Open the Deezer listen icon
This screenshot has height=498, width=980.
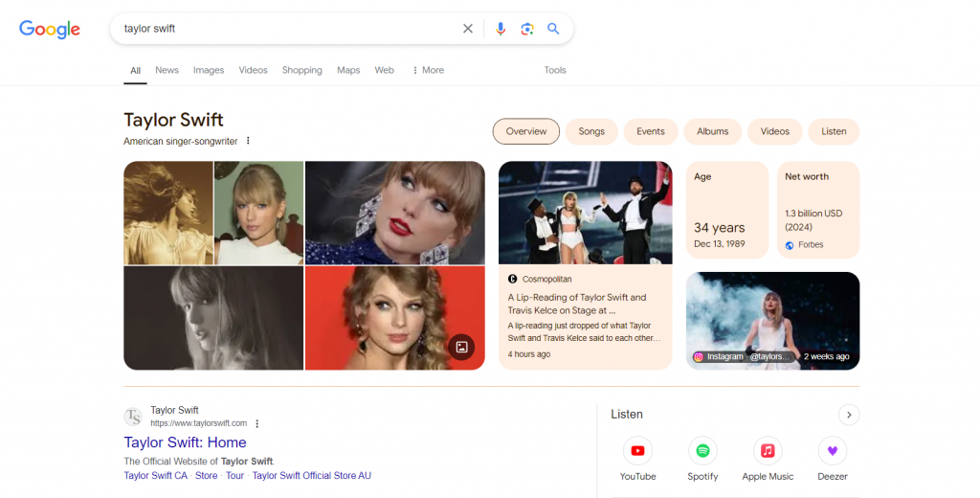pyautogui.click(x=833, y=451)
